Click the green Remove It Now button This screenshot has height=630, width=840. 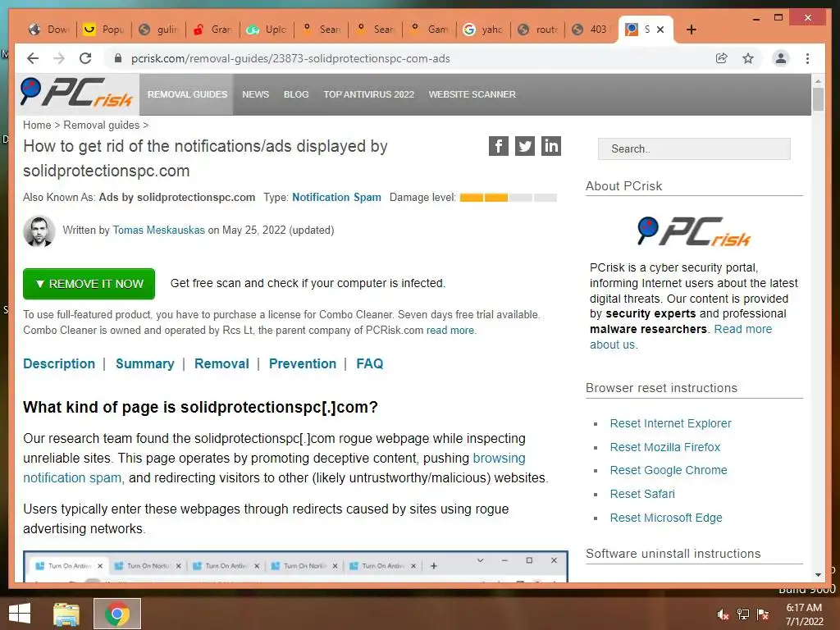89,283
